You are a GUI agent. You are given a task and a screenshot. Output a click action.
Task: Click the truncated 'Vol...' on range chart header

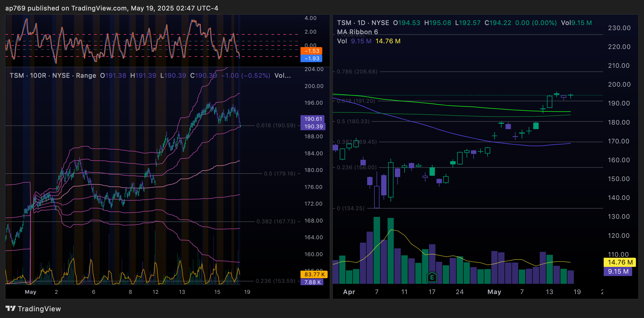pyautogui.click(x=282, y=76)
